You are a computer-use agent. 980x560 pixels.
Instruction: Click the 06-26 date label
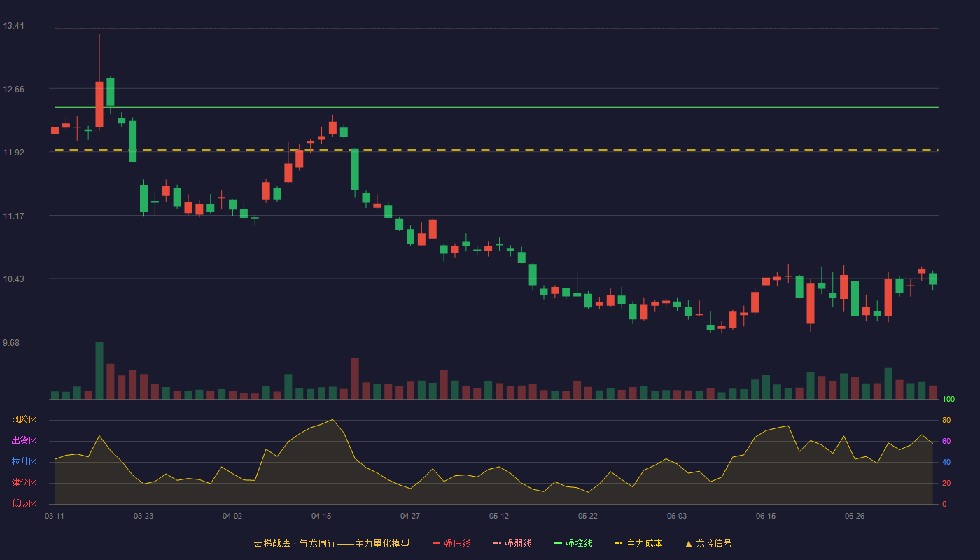855,516
